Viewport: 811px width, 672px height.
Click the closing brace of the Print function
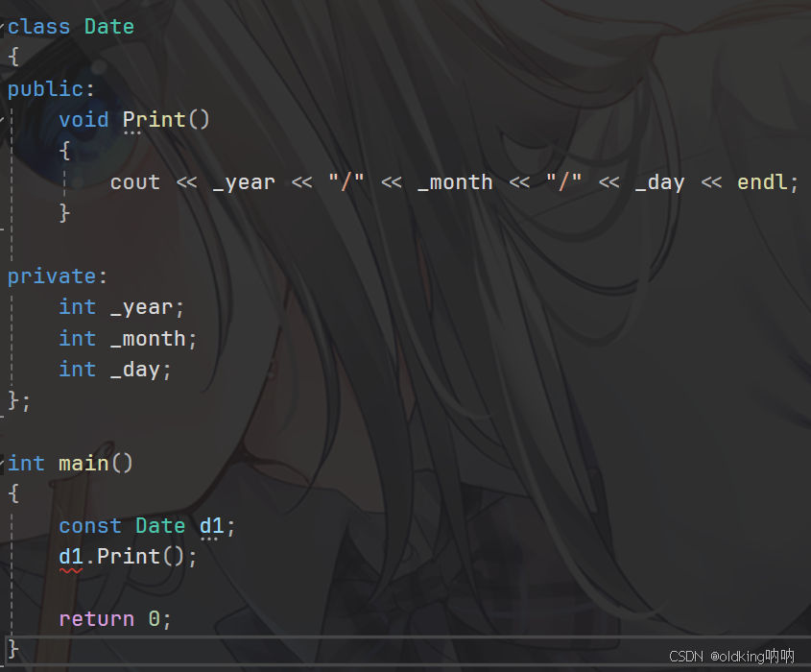64,213
